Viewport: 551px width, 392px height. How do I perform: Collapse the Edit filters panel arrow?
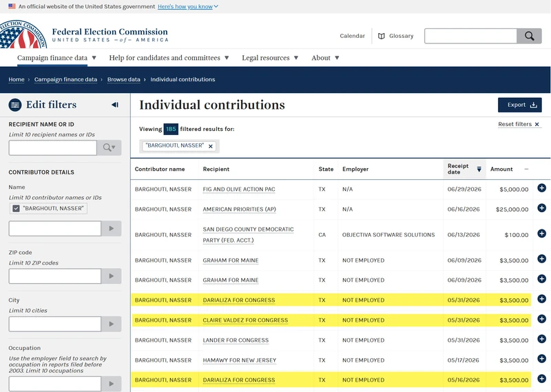tap(115, 105)
